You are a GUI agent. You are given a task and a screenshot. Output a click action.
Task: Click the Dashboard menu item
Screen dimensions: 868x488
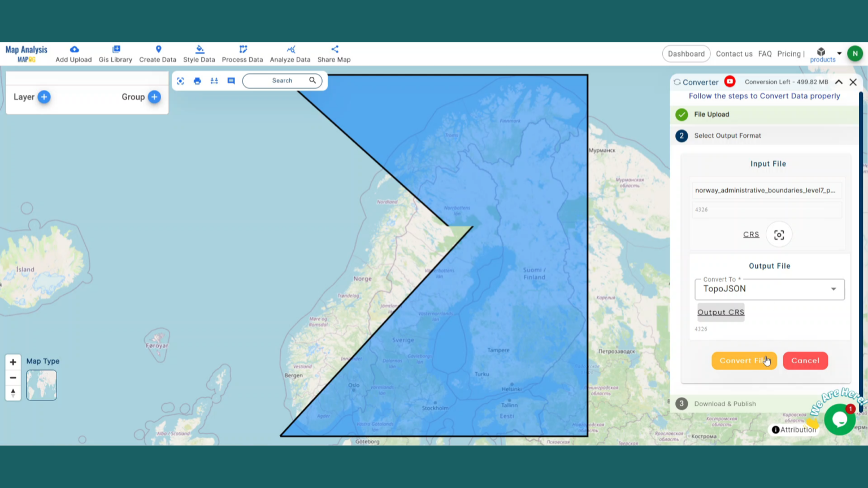686,54
